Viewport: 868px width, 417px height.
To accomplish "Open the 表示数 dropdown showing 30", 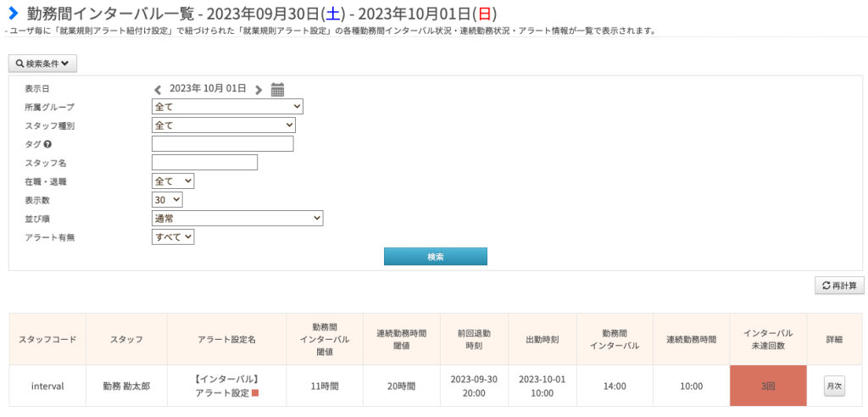I will [167, 199].
